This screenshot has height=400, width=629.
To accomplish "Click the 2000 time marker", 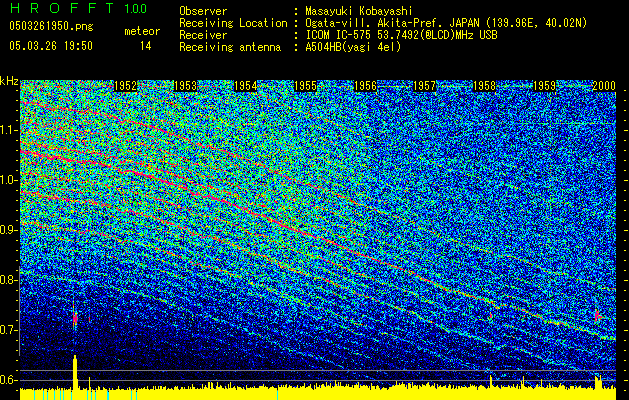I will point(604,86).
